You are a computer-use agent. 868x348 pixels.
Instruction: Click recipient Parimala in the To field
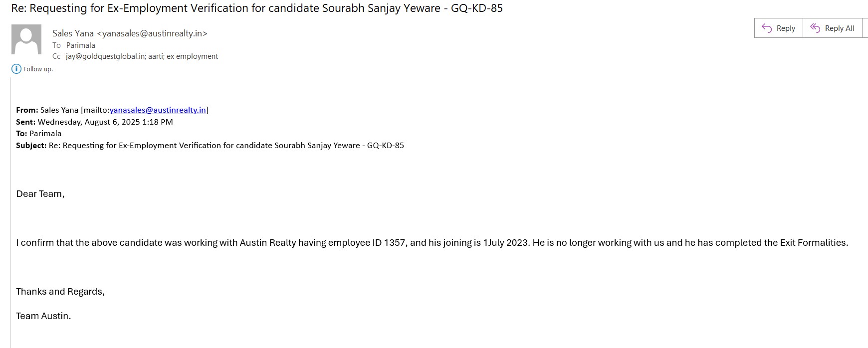(x=80, y=45)
